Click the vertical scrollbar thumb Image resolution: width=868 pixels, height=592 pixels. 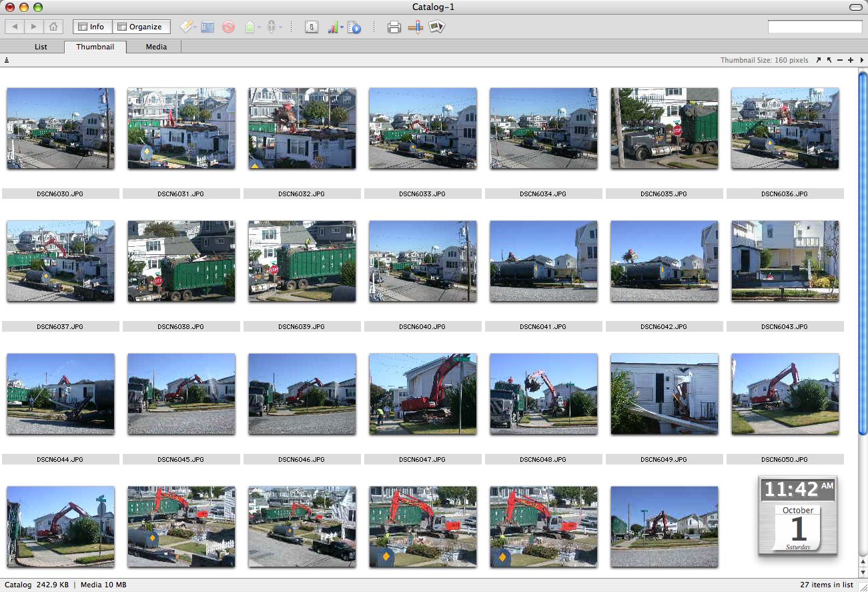862,254
